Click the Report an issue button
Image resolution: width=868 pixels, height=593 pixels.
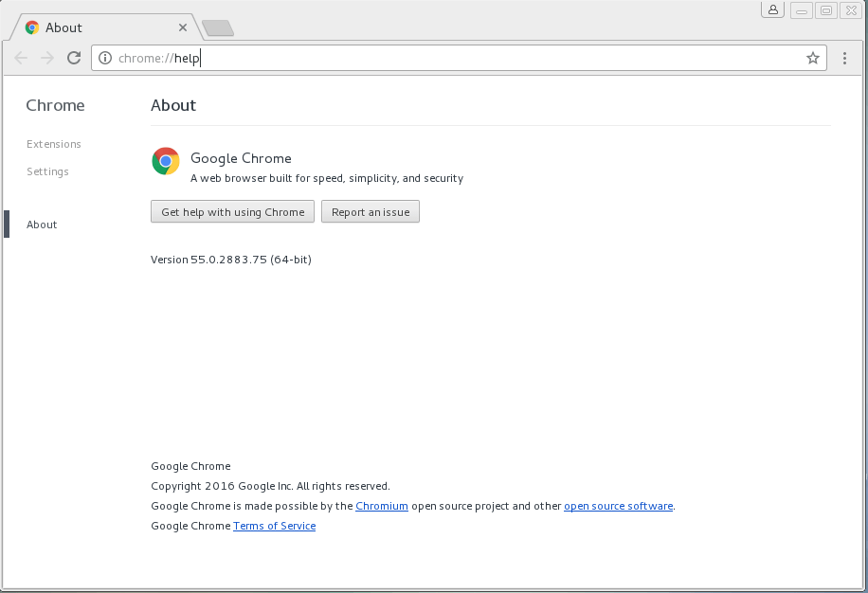click(371, 212)
